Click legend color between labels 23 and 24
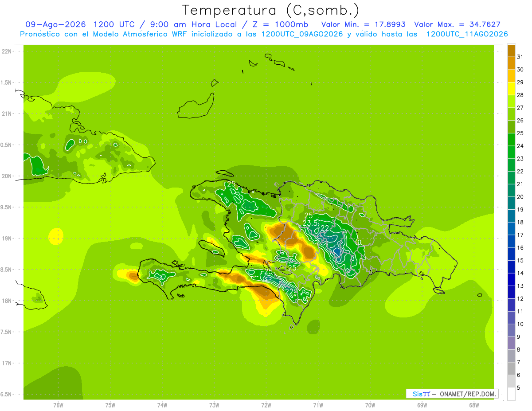The height and width of the screenshot is (411, 532). click(x=511, y=153)
